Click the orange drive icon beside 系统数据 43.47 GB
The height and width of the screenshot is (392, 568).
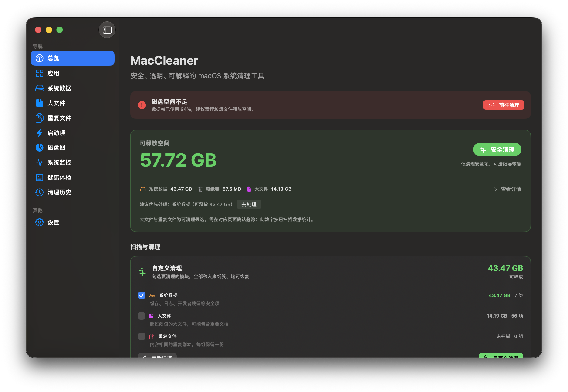143,189
